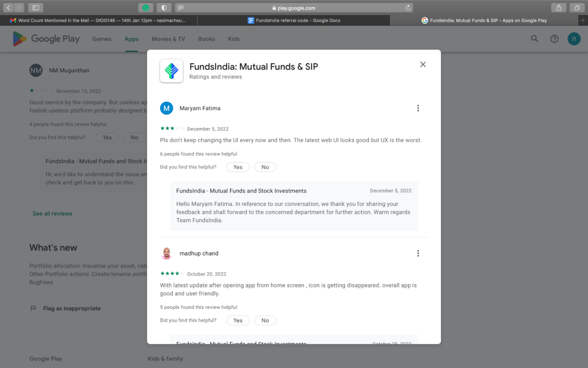This screenshot has width=588, height=368.
Task: Switch to the Fundsindia referral code Docs tab
Action: 294,21
